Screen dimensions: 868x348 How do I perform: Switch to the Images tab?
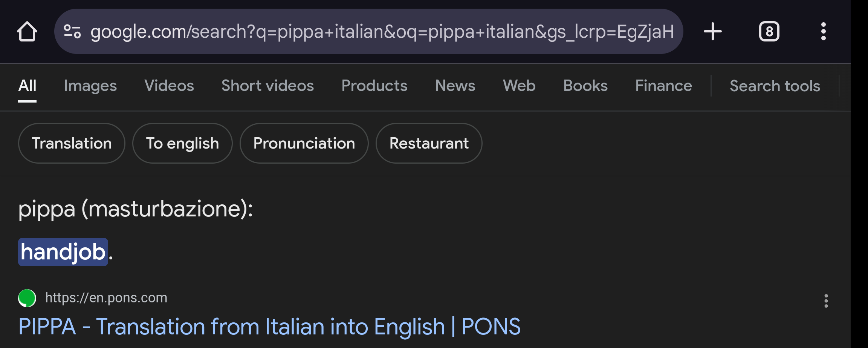point(90,86)
